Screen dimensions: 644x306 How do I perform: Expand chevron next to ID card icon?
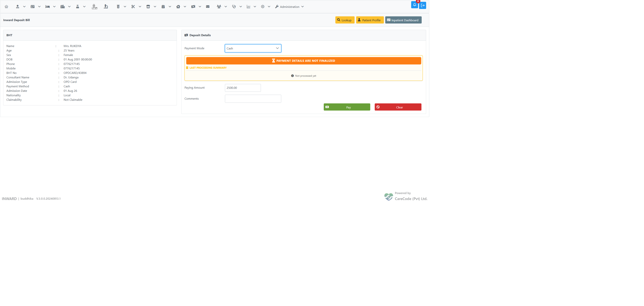tap(39, 7)
